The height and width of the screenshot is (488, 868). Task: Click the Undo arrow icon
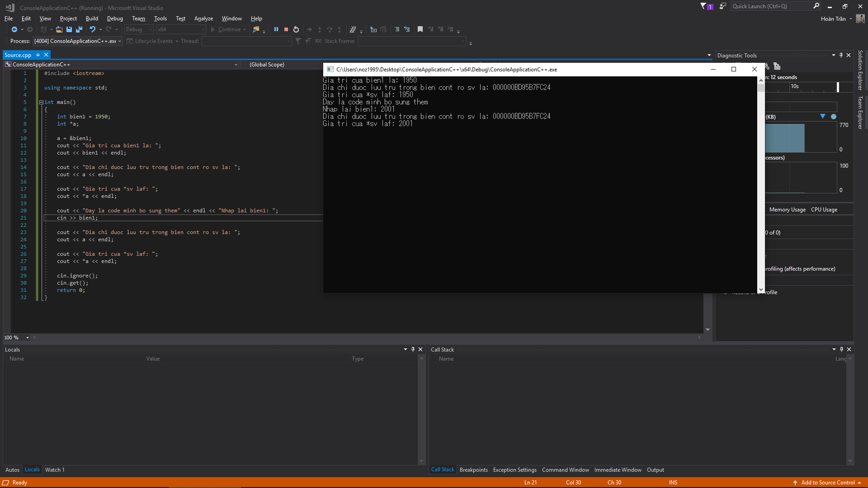click(x=92, y=29)
